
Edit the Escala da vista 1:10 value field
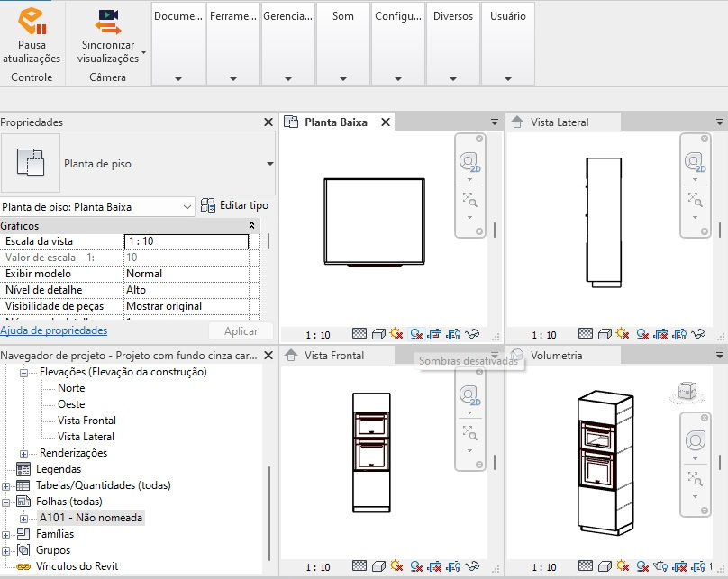click(187, 241)
